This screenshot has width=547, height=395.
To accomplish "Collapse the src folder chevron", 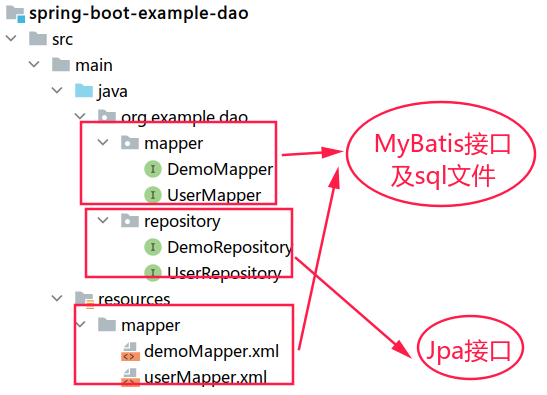I will [12, 38].
